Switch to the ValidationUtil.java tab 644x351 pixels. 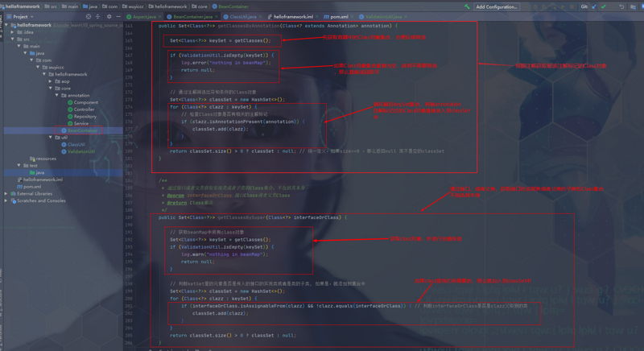(x=383, y=17)
